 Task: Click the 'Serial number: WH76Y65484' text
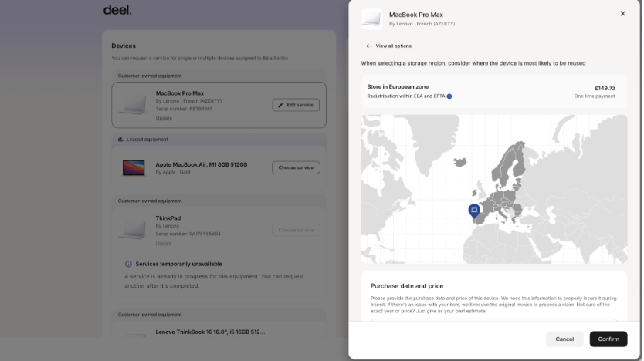[188, 234]
